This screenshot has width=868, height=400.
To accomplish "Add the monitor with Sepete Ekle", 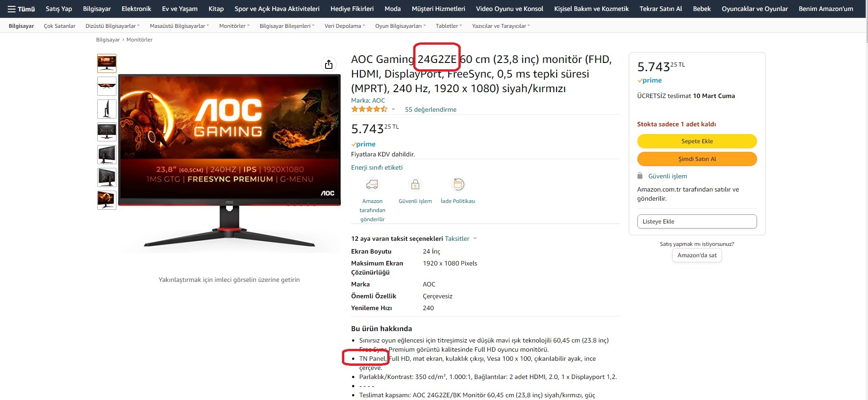I will point(697,141).
